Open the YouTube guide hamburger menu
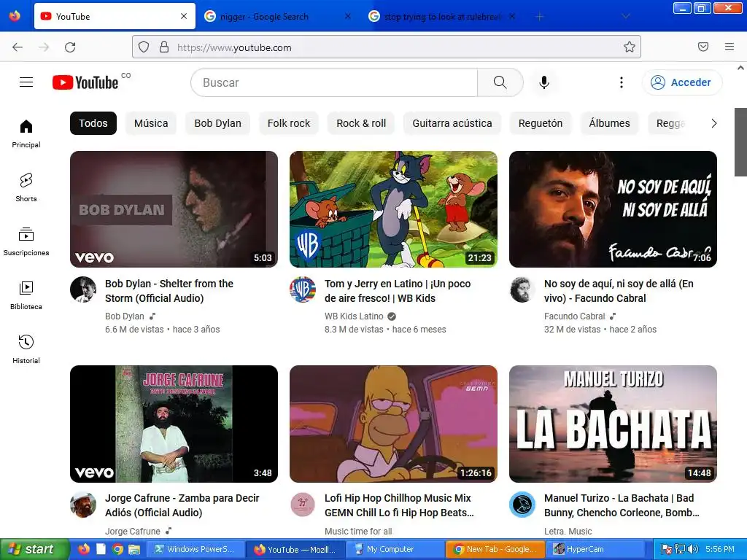This screenshot has width=747, height=560. (26, 82)
